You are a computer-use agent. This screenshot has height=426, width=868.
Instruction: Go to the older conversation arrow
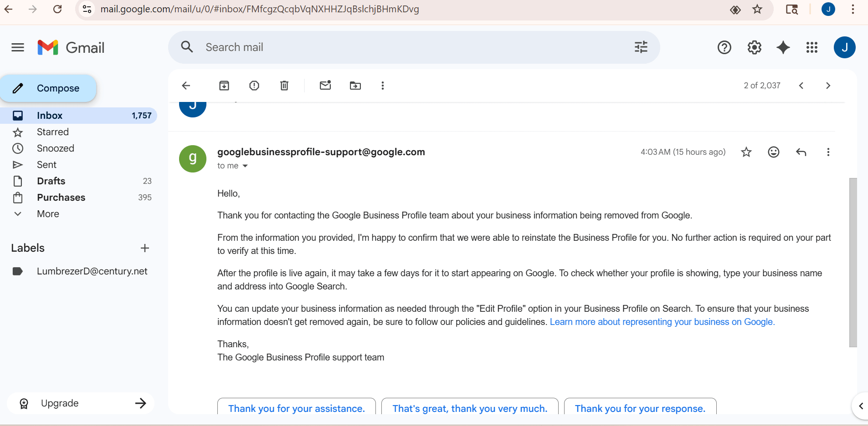pos(828,86)
